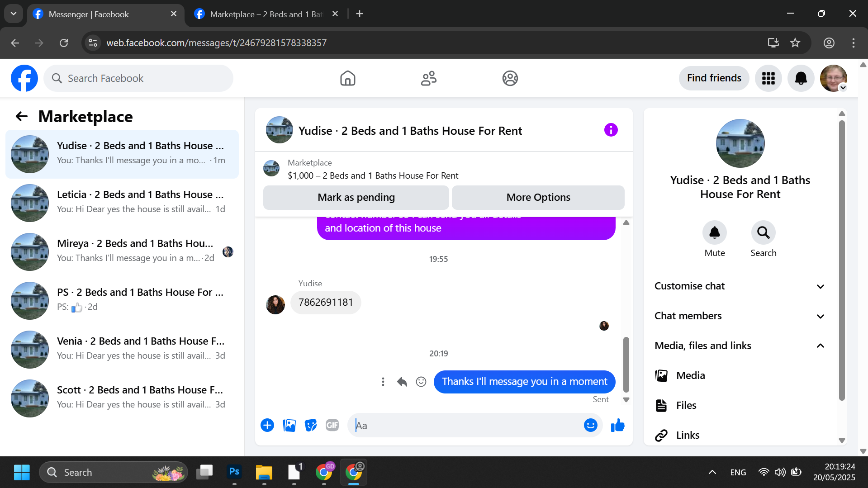The image size is (868, 488).
Task: Click the Windows taskbar Search box
Action: point(113,472)
